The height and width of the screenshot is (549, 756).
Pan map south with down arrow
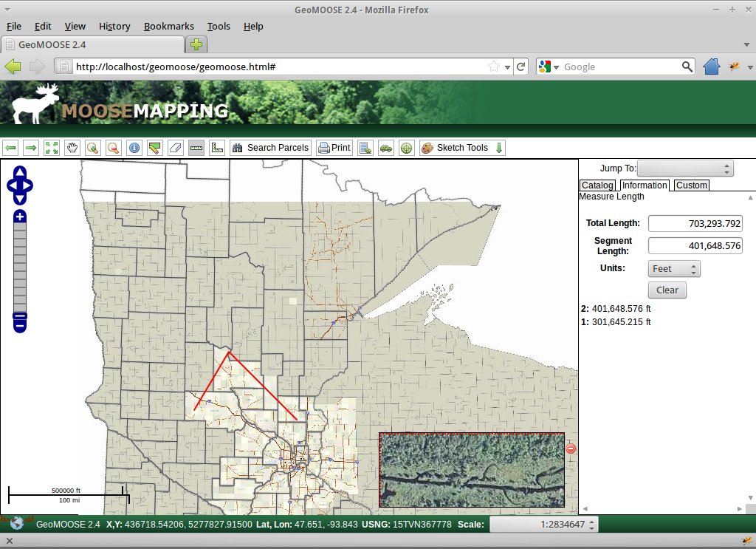click(20, 199)
